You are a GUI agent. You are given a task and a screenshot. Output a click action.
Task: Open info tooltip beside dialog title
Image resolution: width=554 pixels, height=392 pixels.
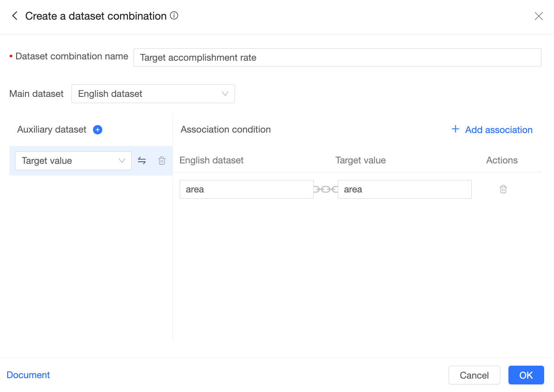174,16
